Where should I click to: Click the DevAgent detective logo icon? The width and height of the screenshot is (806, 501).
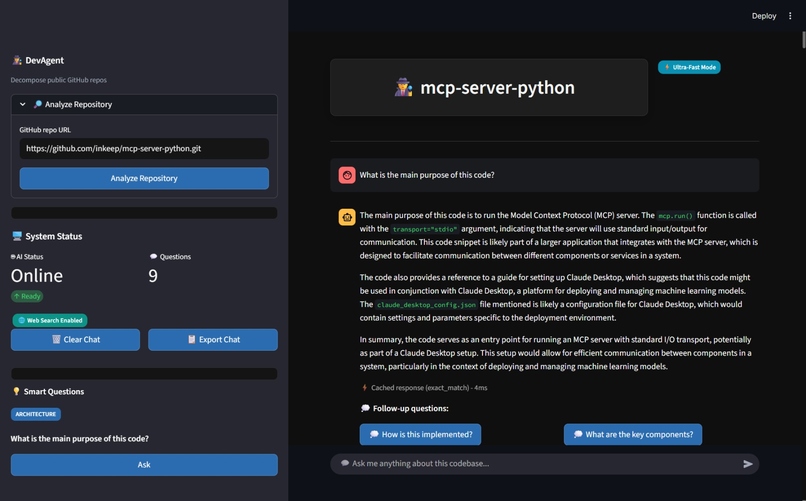(x=17, y=60)
